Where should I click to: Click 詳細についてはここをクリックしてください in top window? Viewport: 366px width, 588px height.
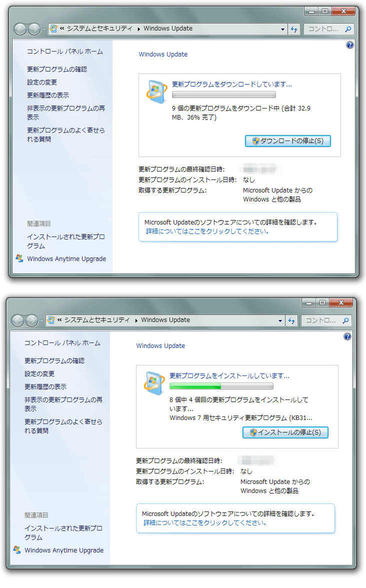click(207, 231)
